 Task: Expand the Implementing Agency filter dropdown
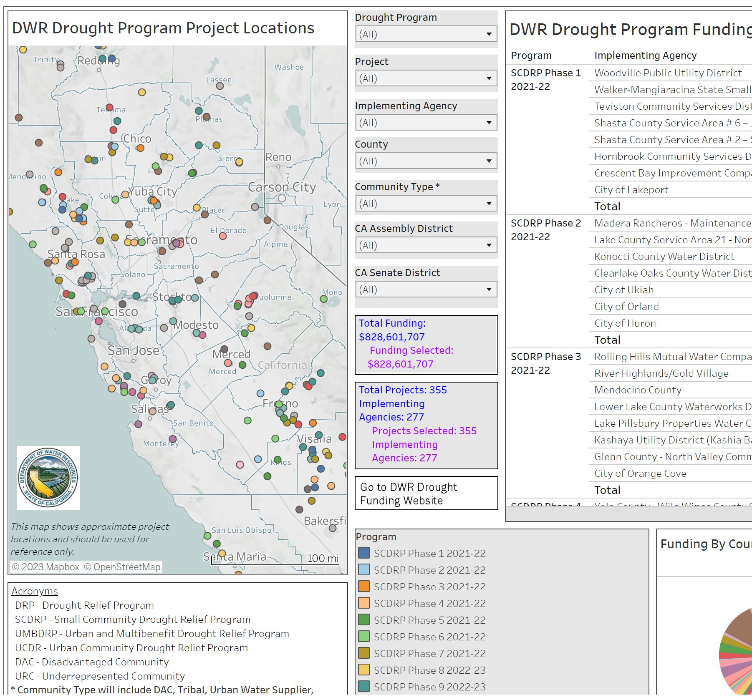pos(426,122)
